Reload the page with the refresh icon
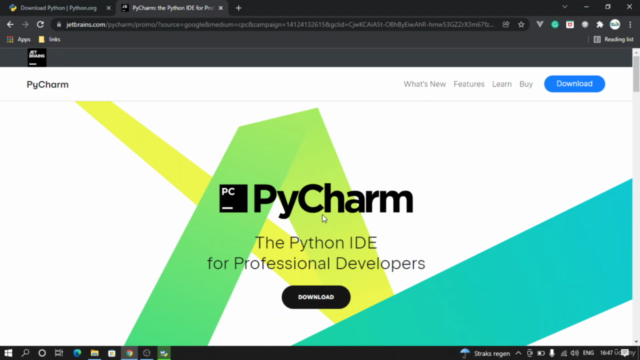 40,24
